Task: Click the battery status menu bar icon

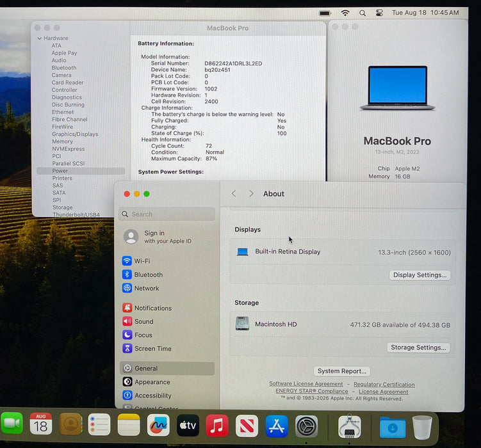Action: coord(325,13)
